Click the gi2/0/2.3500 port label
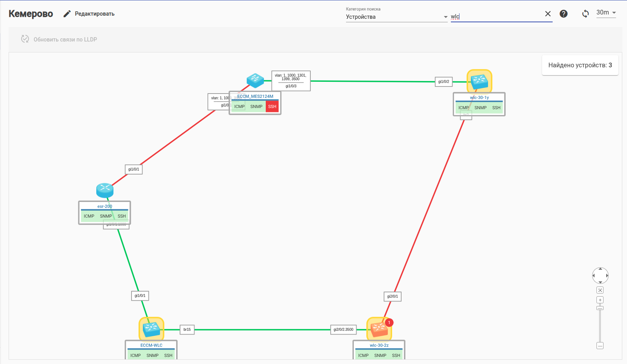Screen dimensions: 627x364 click(343, 330)
